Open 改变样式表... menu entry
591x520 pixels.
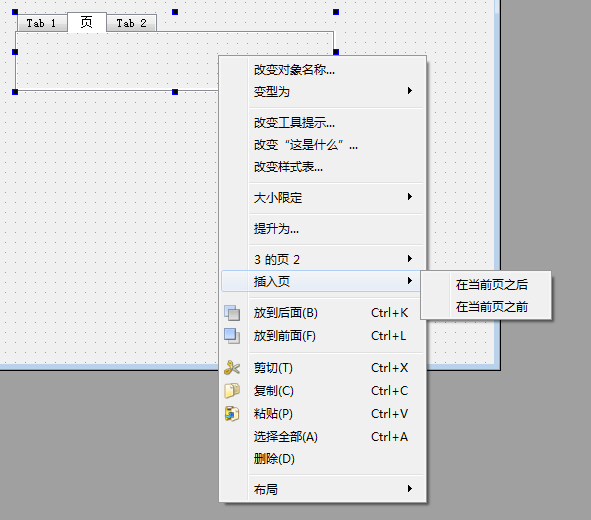(x=323, y=167)
